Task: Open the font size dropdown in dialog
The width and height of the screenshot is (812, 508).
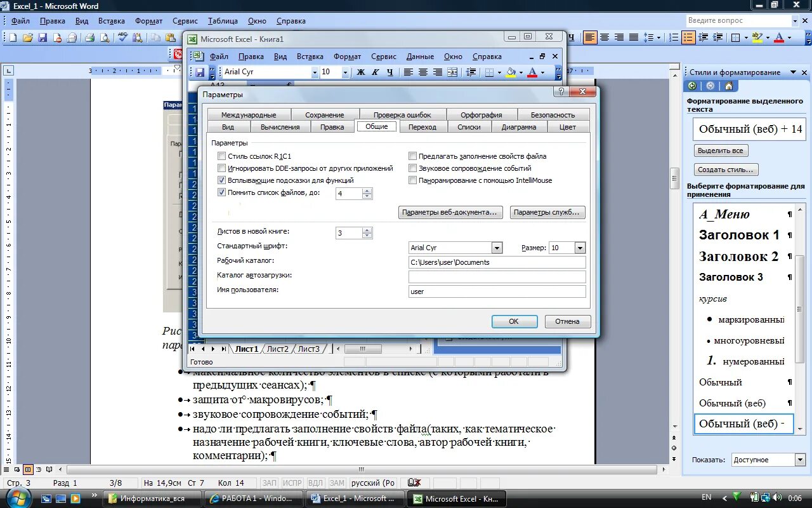Action: (x=580, y=248)
